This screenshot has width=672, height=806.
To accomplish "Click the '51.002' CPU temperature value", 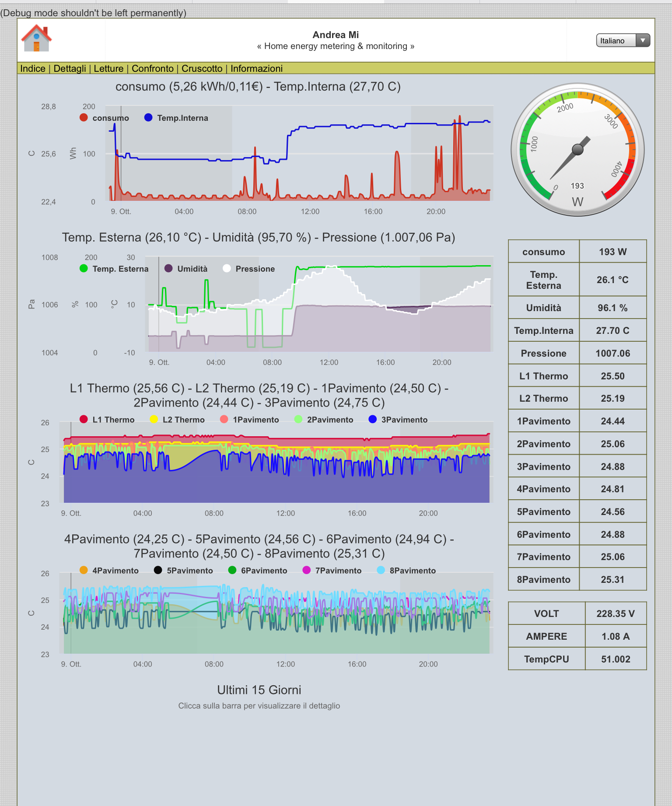I will pos(616,659).
